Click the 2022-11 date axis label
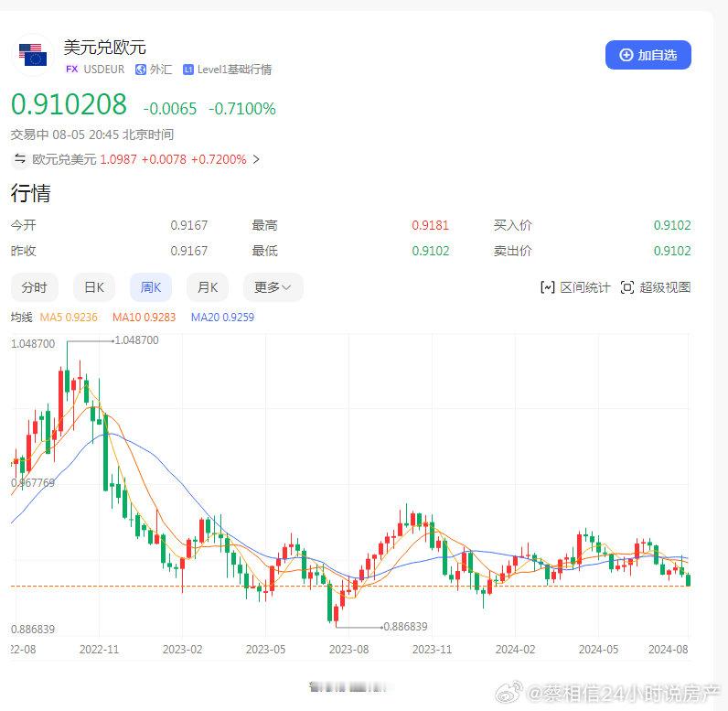Viewport: 728px width, 711px height. pos(99,650)
